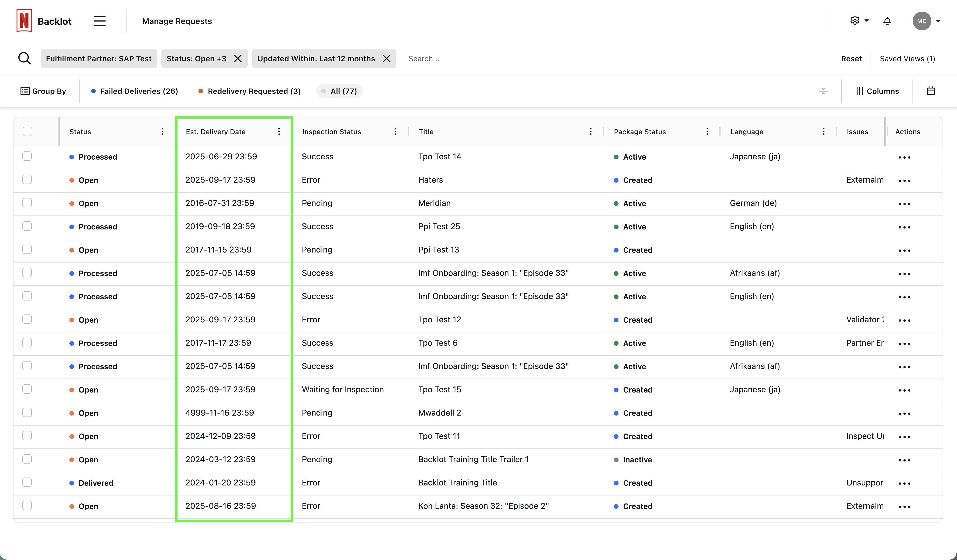This screenshot has width=957, height=560.
Task: Switch to the Failed Deliveries (26) tab
Action: tap(135, 91)
